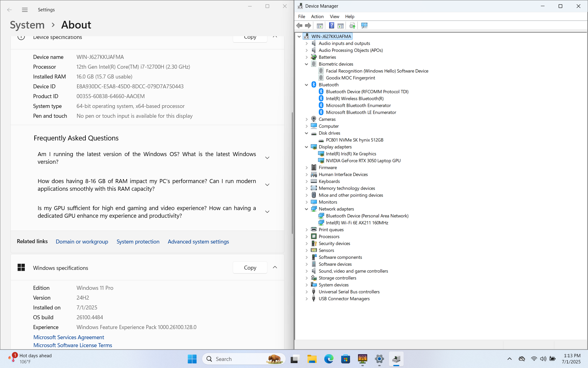Click the Settings page vertical scrollbar
This screenshot has height=368, width=588.
pos(292,172)
